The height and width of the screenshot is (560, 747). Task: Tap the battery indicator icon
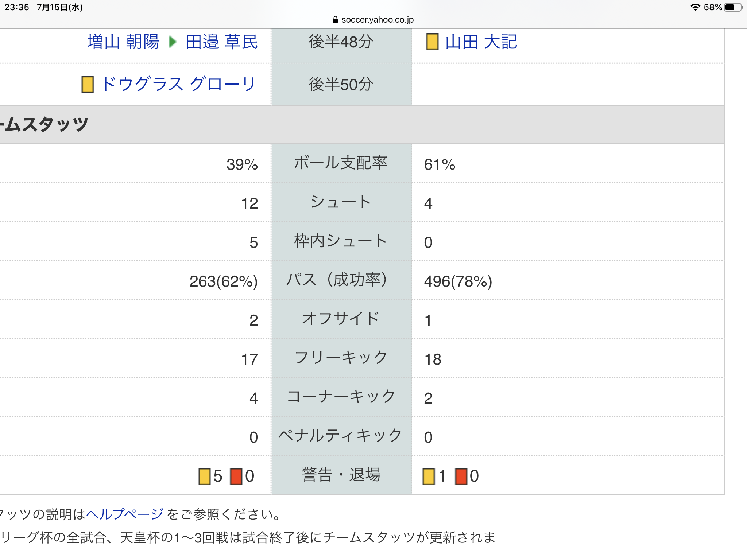(x=733, y=7)
